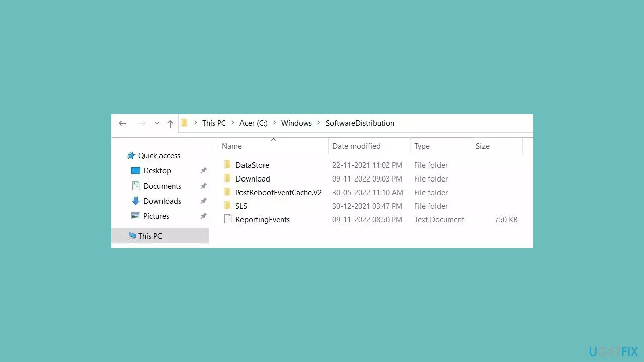The image size is (644, 362).
Task: Open Pictures from the navigation pane
Action: tap(156, 216)
